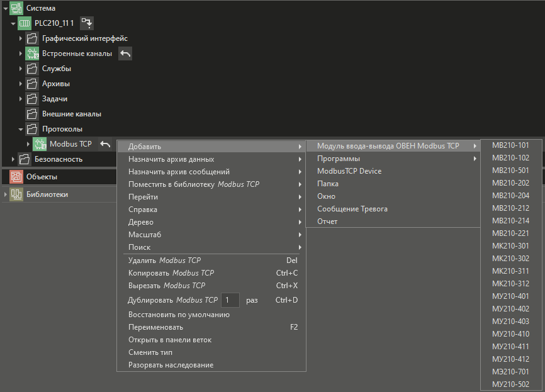This screenshot has height=392, width=545.
Task: Select module МК210-302
Action: pos(511,259)
